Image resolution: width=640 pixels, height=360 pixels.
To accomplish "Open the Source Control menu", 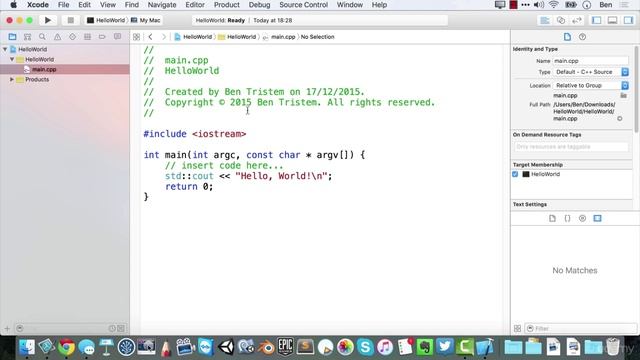I will point(303,5).
